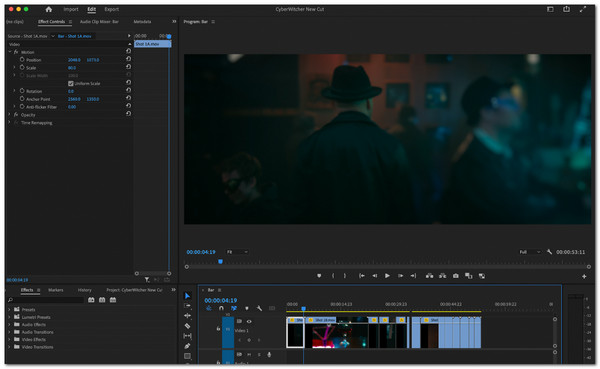600x369 pixels.
Task: Add a marker in Program monitor
Action: click(319, 276)
